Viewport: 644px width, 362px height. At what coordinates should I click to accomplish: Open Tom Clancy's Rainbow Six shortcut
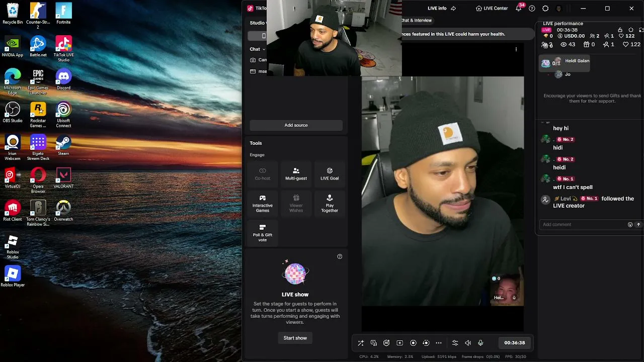click(38, 213)
